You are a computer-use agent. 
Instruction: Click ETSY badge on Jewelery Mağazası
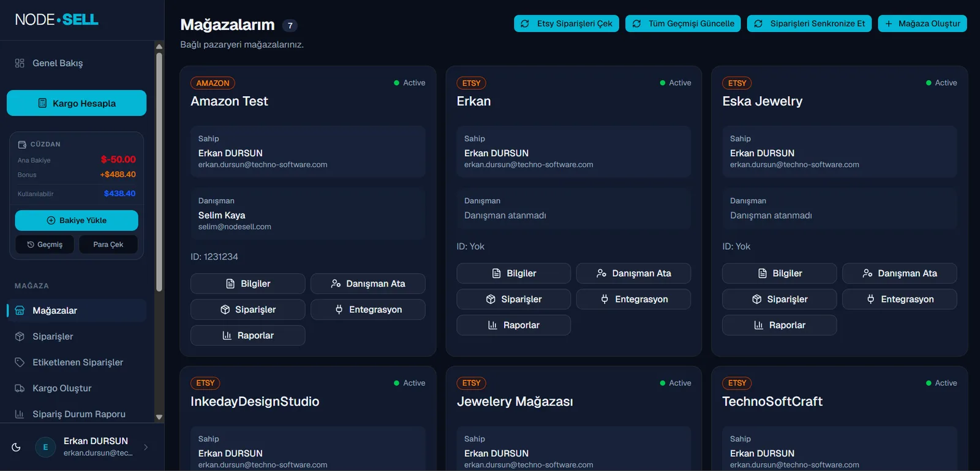coord(471,383)
